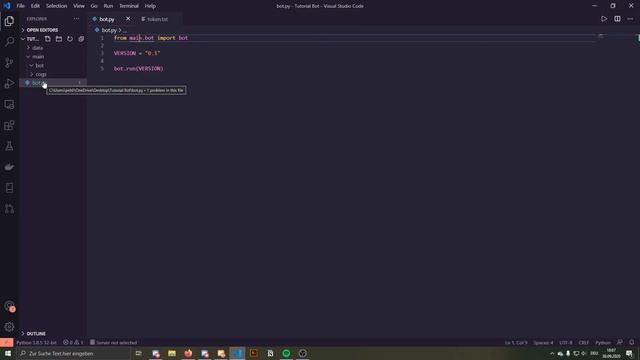The width and height of the screenshot is (640, 360).
Task: Collapse all folders in Explorer
Action: pos(81,39)
